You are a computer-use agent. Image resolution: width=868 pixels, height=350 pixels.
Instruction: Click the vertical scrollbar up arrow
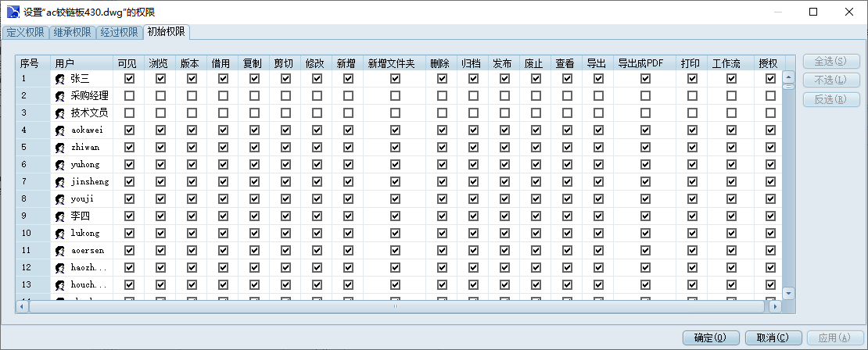coord(788,77)
